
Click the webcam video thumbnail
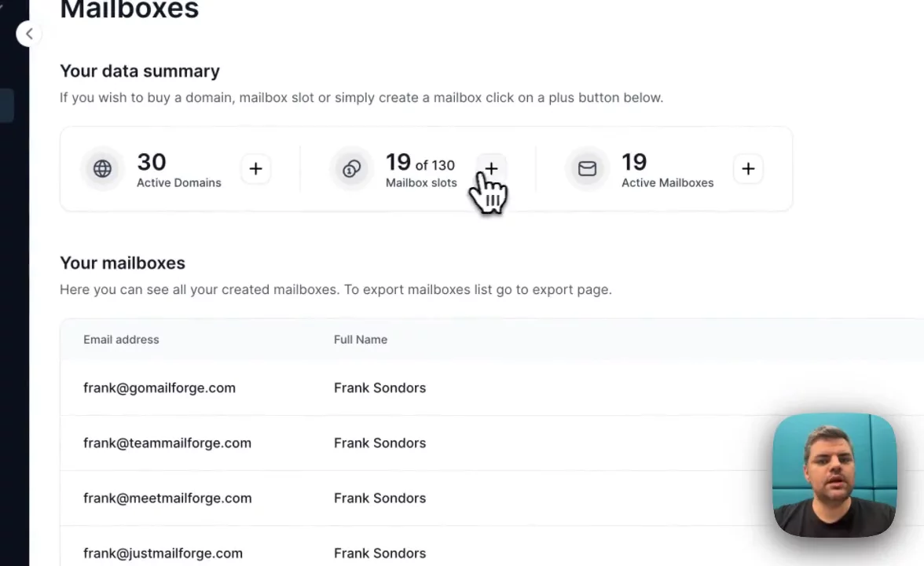834,475
